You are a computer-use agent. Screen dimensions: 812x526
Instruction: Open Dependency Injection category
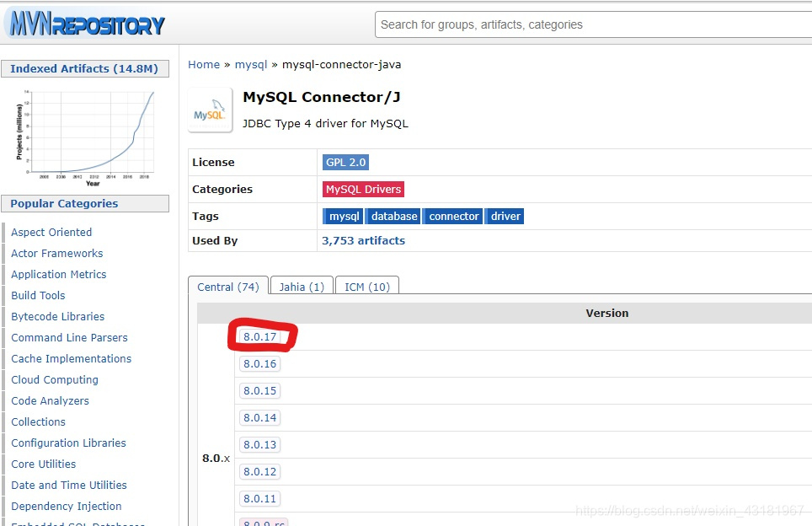[x=67, y=507]
